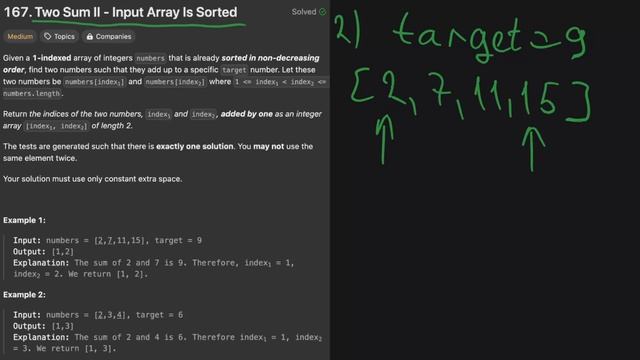The image size is (640, 360).
Task: Click the Medium difficulty badge
Action: pos(20,37)
